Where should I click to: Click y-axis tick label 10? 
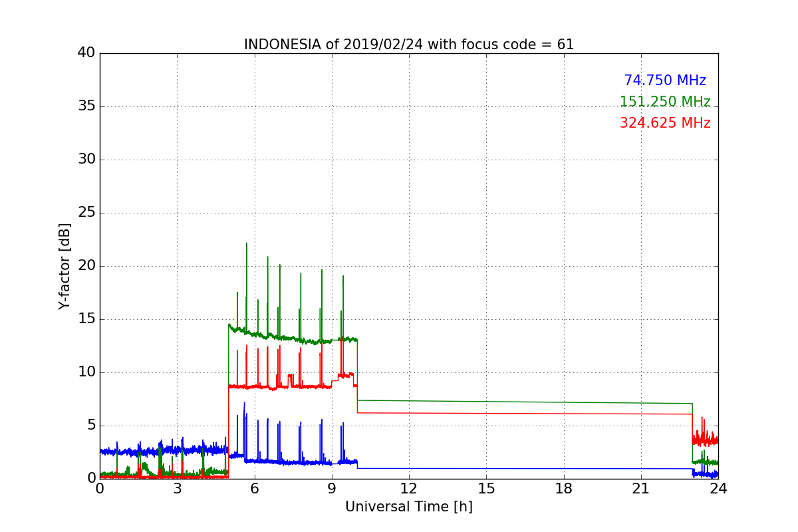point(86,372)
